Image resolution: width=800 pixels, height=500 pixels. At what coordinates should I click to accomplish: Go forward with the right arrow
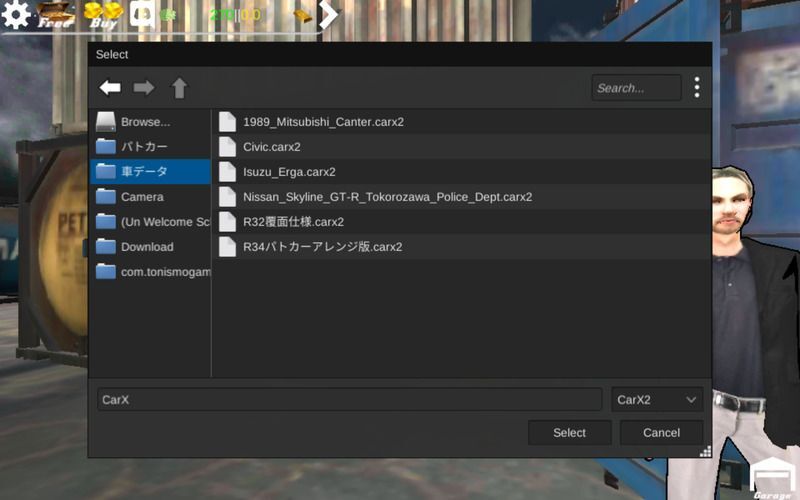pyautogui.click(x=144, y=88)
